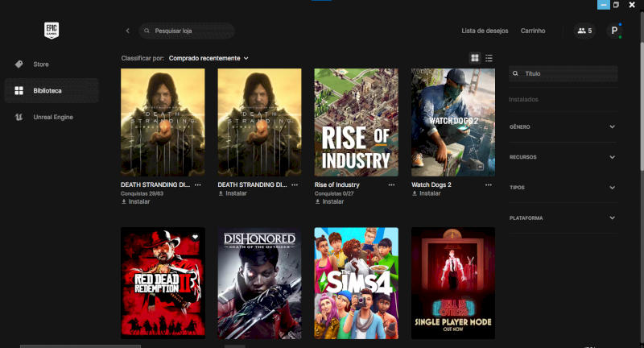Open options menu for Rise of Industry

391,185
